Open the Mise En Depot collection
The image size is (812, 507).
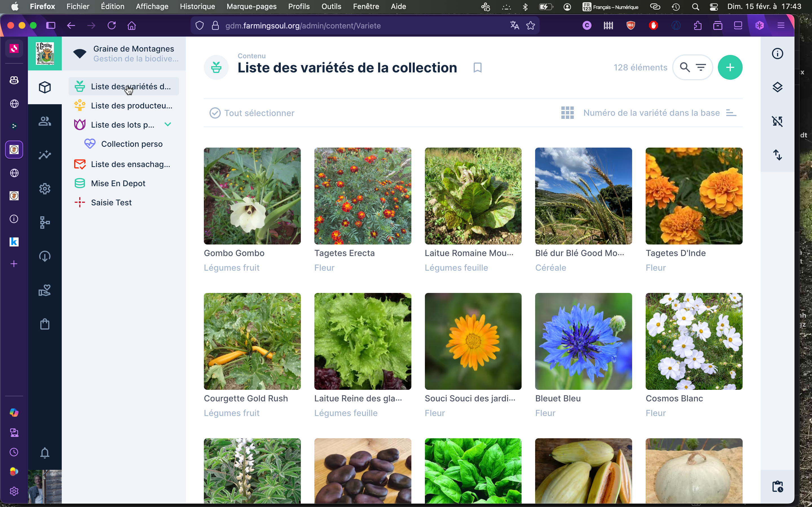(118, 183)
